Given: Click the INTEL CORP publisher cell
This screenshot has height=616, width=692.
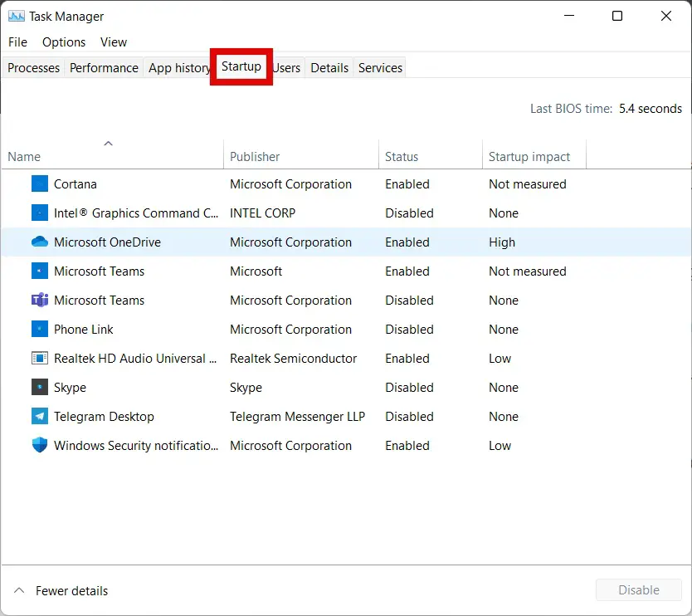Looking at the screenshot, I should click(262, 213).
